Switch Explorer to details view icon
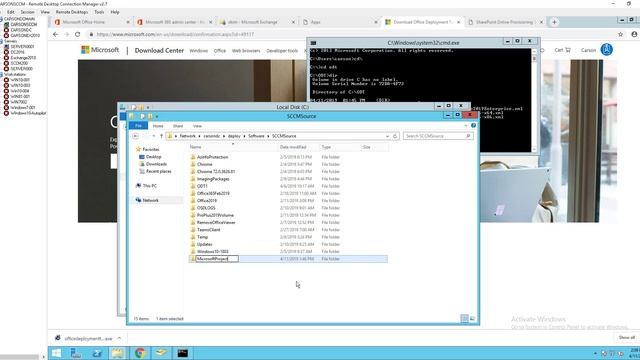The width and height of the screenshot is (640, 360). click(464, 318)
